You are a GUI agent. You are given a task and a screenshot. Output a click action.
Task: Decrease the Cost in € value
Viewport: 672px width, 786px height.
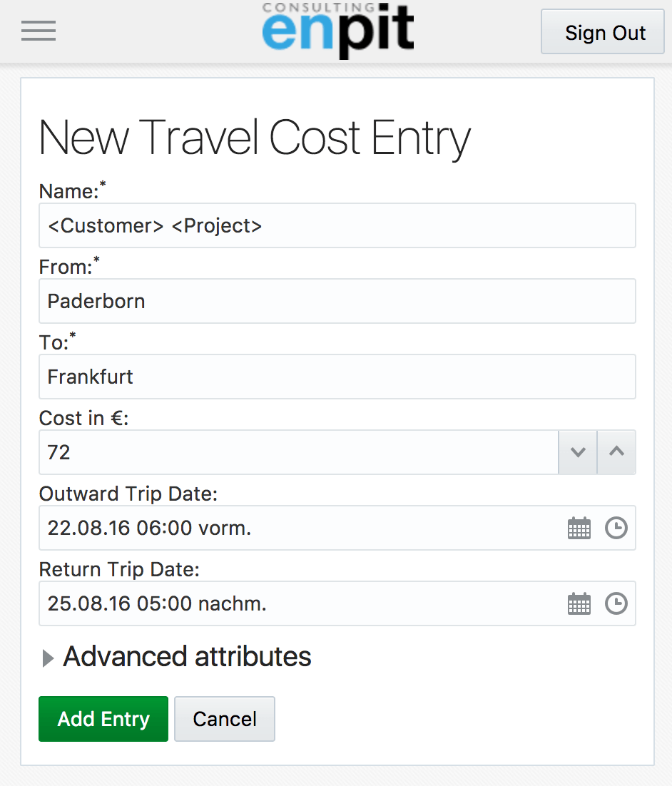coord(578,452)
